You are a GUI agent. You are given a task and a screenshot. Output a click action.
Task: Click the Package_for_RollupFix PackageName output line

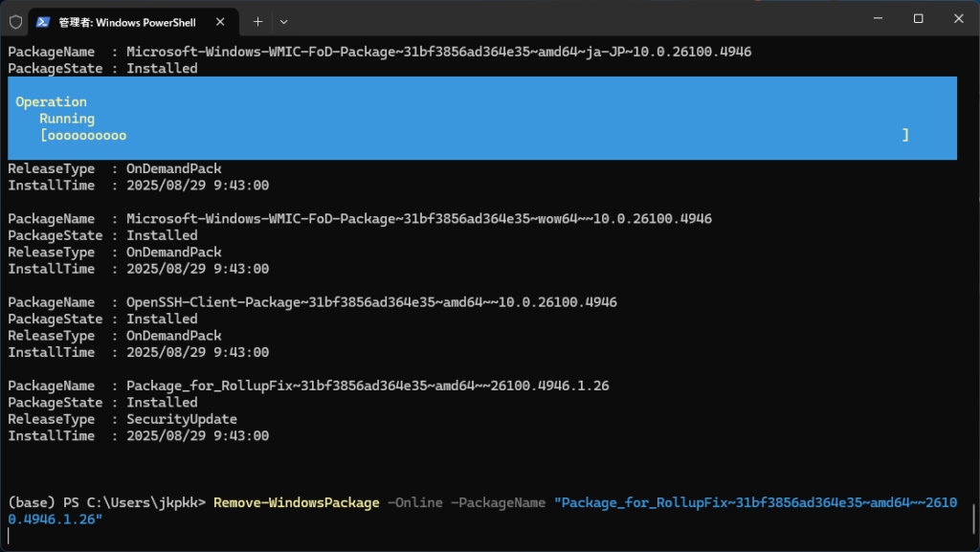[308, 386]
